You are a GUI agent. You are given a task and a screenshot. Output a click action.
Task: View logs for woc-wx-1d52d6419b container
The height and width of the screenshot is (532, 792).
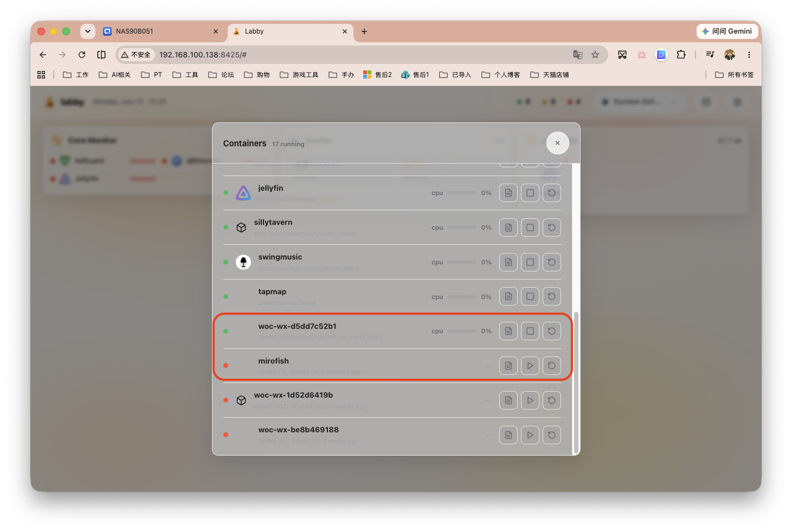point(508,400)
